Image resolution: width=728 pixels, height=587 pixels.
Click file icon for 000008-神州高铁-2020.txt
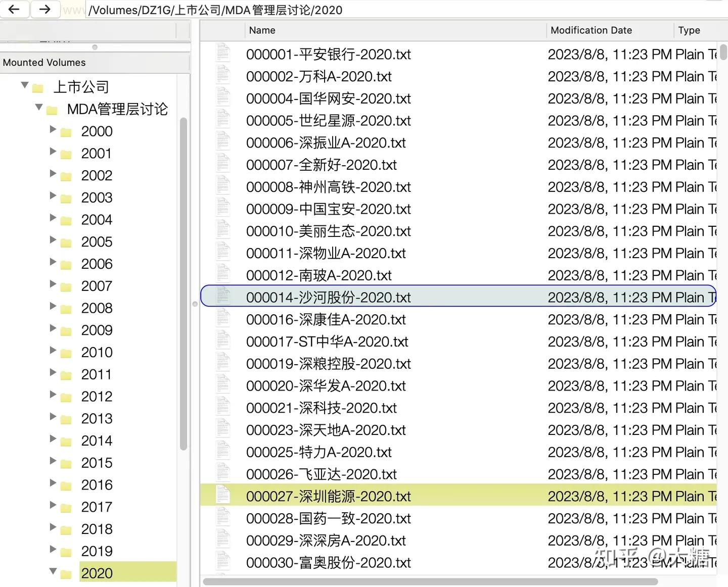click(223, 186)
